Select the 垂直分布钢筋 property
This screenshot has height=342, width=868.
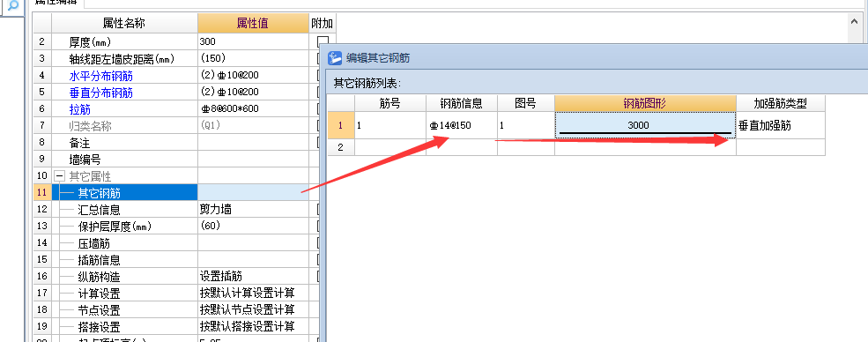(x=124, y=92)
